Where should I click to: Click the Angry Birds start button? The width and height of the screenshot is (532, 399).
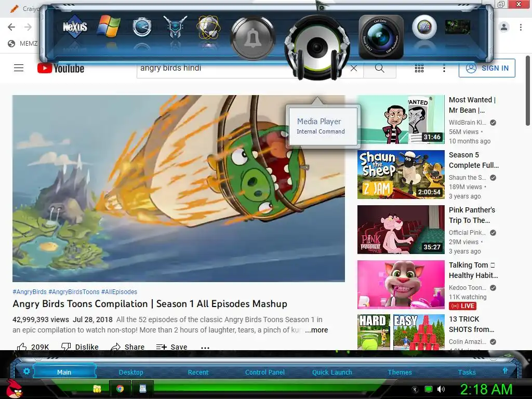pos(15,389)
